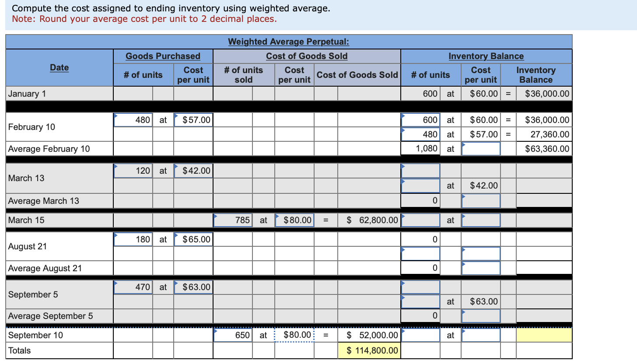
Task: Click the September 5 purchase cost field $63.00
Action: [193, 287]
